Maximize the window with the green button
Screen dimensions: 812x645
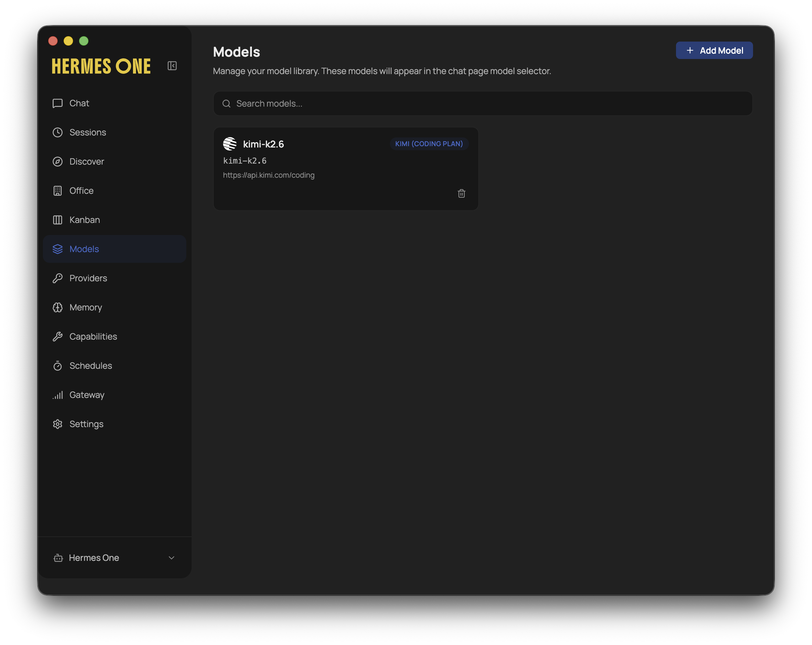pyautogui.click(x=84, y=41)
